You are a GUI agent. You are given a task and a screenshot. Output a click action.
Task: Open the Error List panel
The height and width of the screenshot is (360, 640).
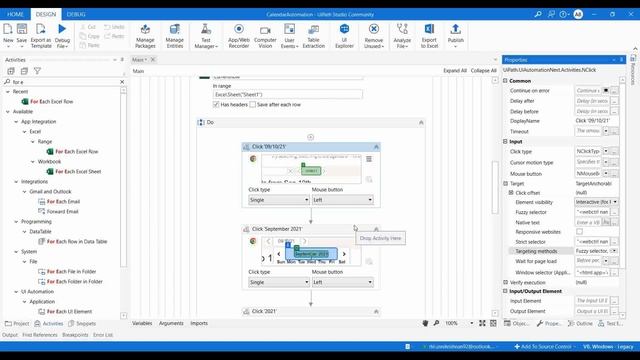(103, 335)
